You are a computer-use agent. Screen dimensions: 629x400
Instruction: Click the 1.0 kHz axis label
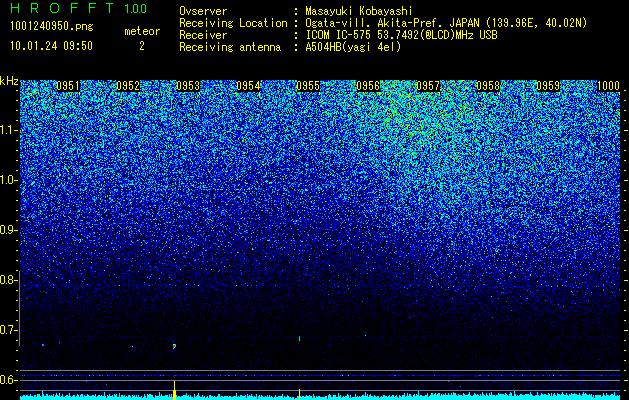[9, 181]
